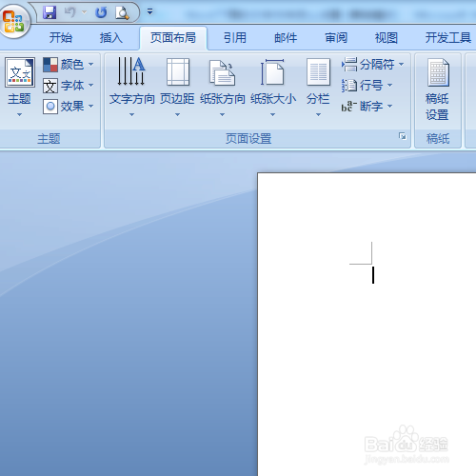Click the 断字 label text
The width and height of the screenshot is (476, 476).
click(x=371, y=107)
